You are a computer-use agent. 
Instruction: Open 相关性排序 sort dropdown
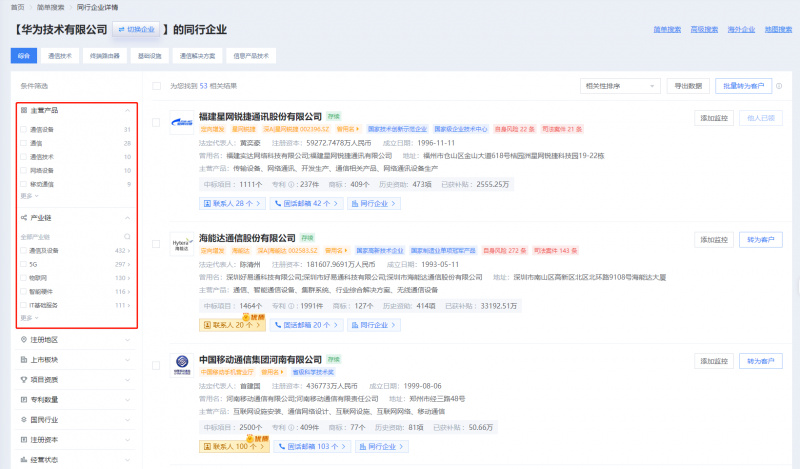(620, 86)
